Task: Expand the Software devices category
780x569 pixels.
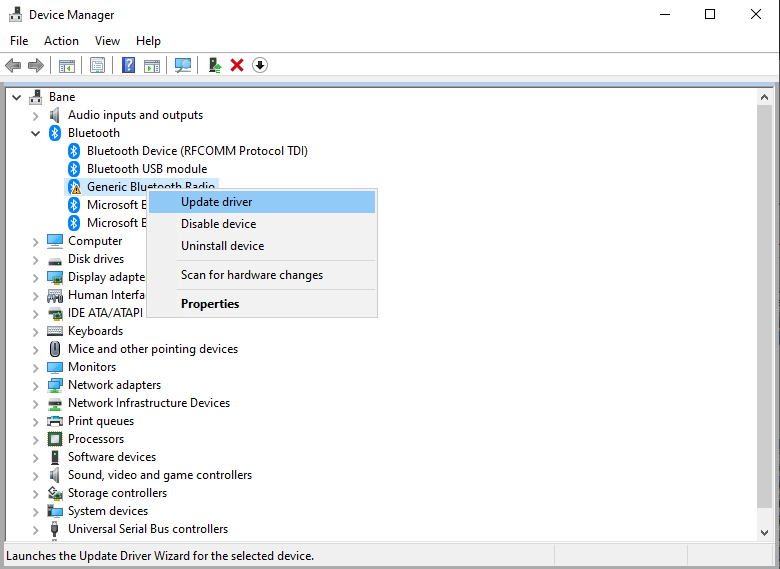Action: pos(35,458)
